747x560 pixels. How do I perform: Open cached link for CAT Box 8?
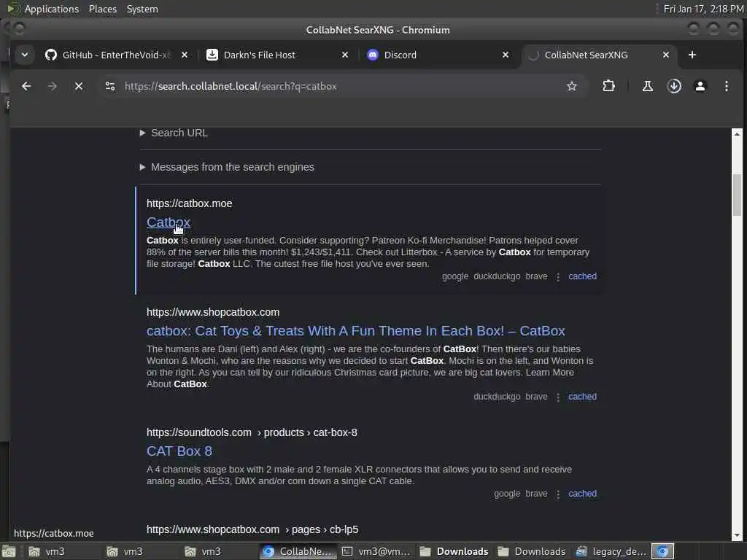coord(582,494)
